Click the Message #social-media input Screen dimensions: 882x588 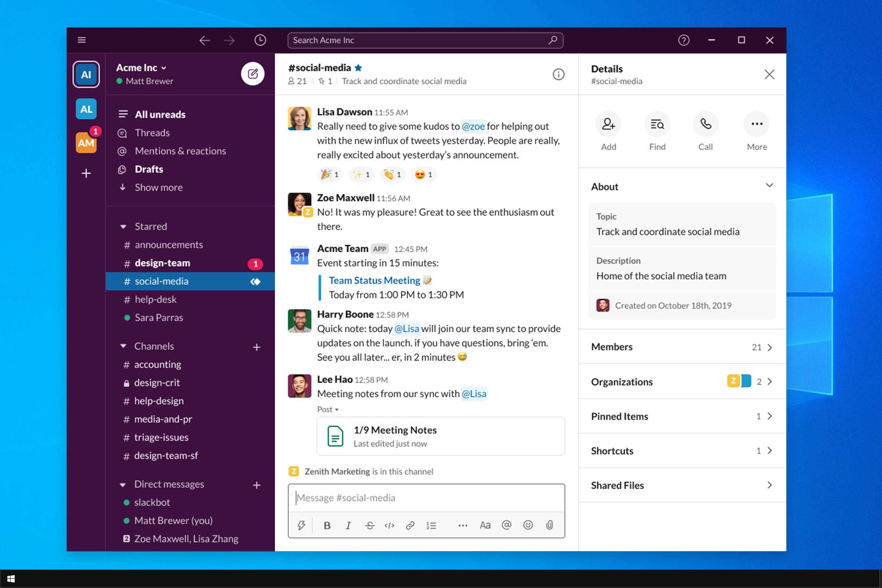426,498
